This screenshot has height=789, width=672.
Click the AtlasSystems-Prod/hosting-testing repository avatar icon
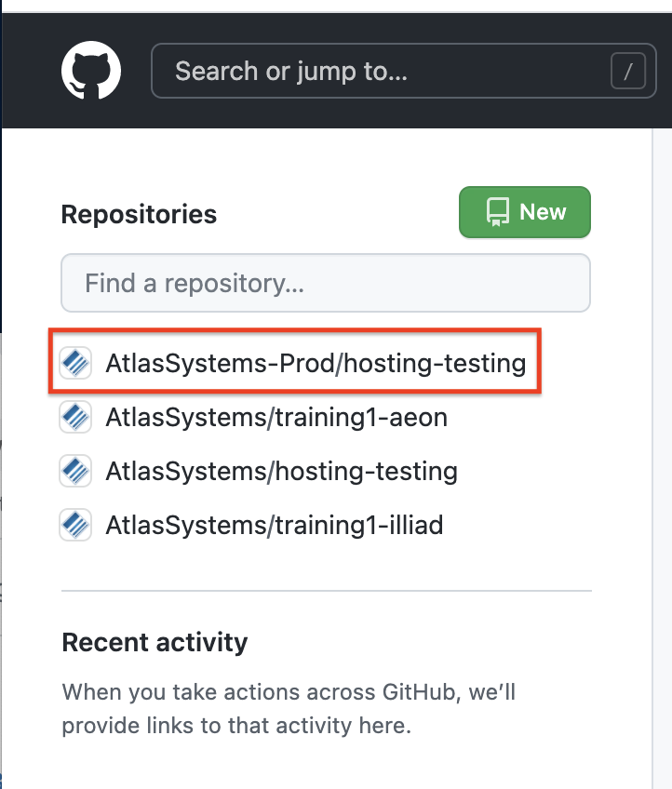74,363
